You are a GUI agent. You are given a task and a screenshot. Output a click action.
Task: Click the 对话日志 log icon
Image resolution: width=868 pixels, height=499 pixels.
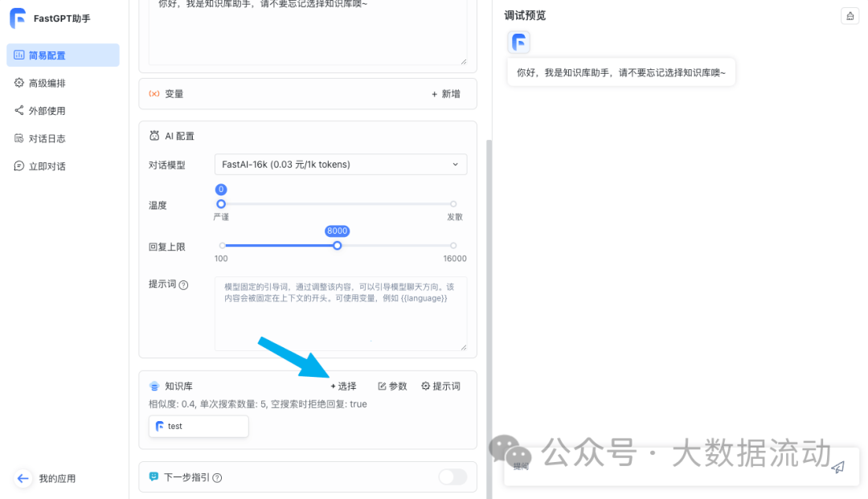tap(18, 138)
